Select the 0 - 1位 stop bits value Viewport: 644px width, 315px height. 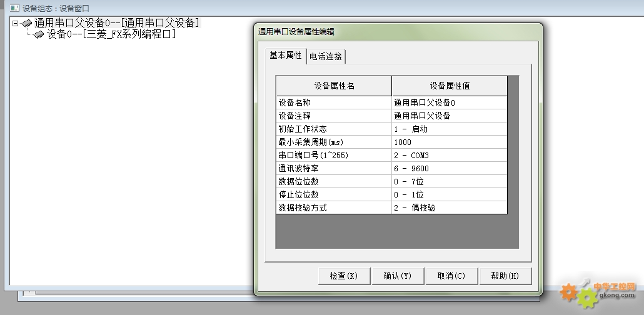click(450, 194)
